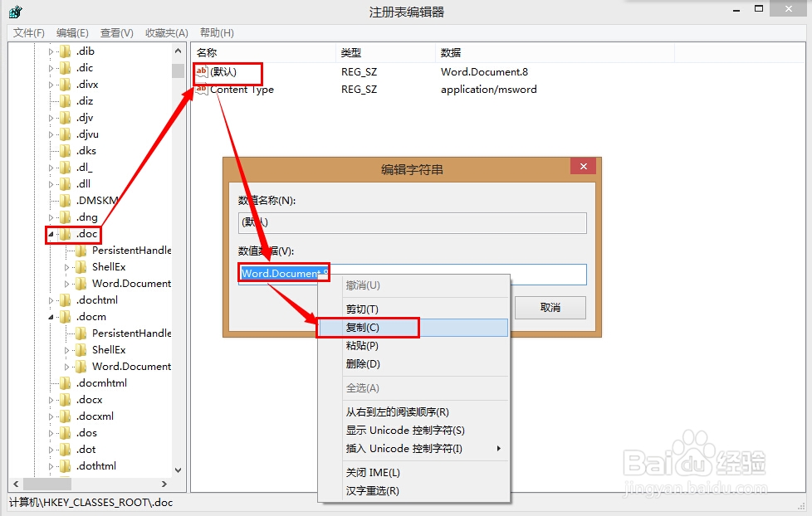The height and width of the screenshot is (516, 812).
Task: Click the .DMSKM folder icon
Action: [x=66, y=200]
